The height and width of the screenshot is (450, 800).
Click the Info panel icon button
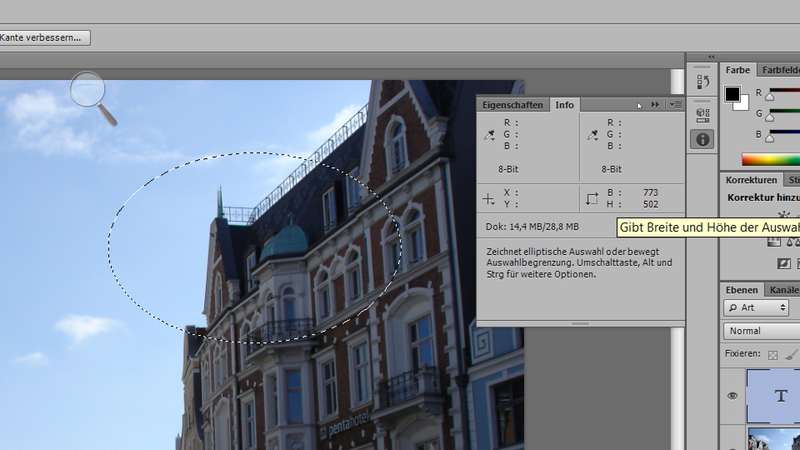(x=703, y=139)
